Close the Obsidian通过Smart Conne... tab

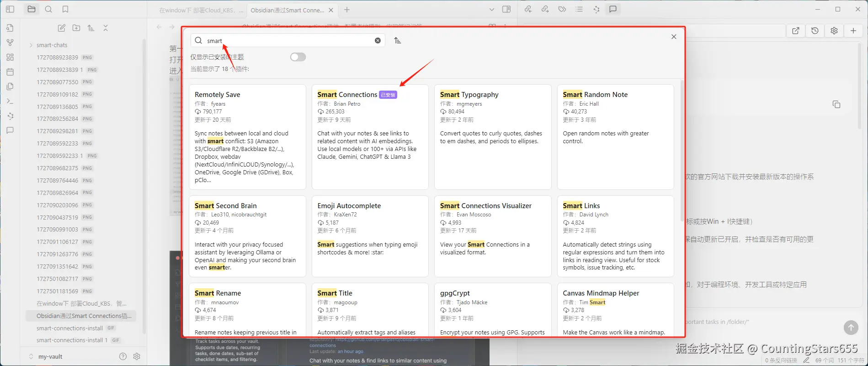click(331, 10)
